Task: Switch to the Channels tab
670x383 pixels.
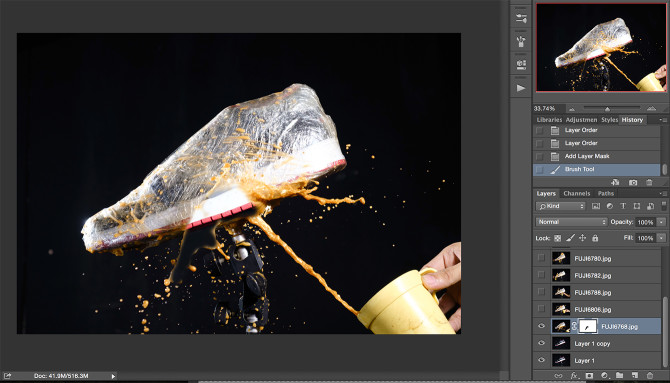Action: click(576, 194)
